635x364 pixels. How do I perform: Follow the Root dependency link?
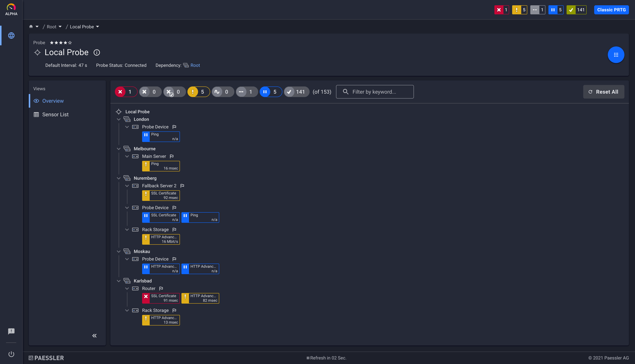click(195, 65)
